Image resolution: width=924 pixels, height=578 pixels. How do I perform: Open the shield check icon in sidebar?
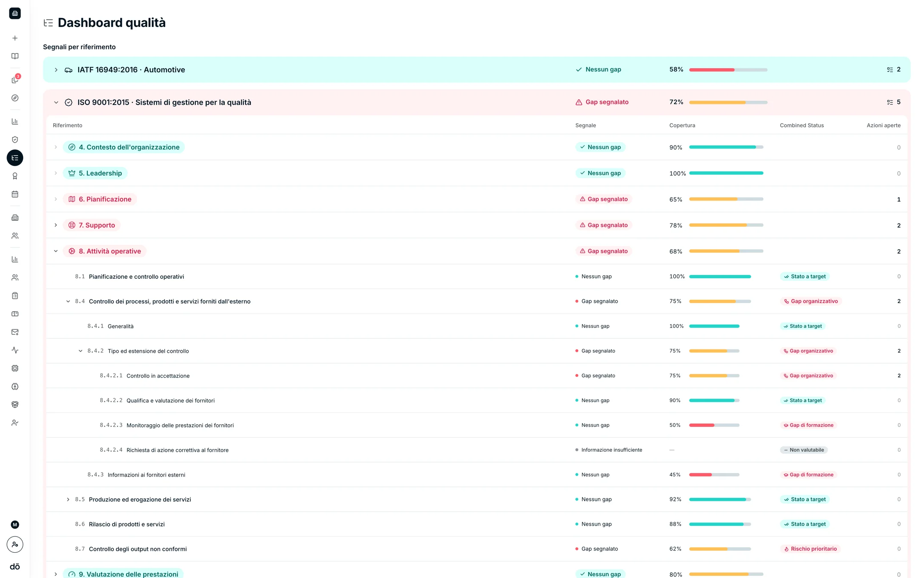pos(15,140)
